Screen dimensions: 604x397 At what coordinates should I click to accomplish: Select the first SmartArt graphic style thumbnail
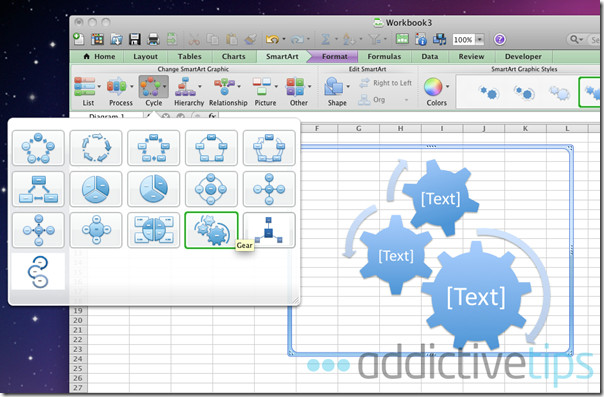click(x=489, y=93)
